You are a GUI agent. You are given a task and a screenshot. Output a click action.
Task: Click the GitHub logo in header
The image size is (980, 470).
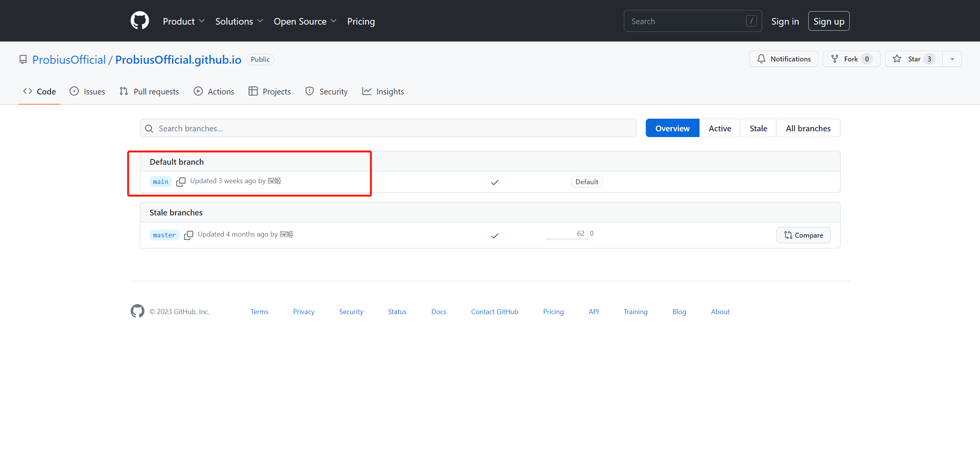pyautogui.click(x=139, y=21)
